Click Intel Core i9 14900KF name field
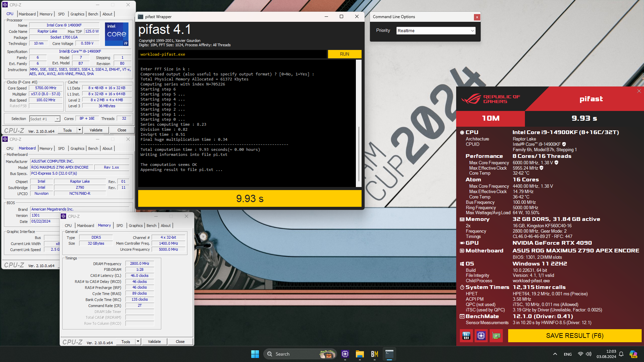Image resolution: width=644 pixels, height=362 pixels. (64, 25)
